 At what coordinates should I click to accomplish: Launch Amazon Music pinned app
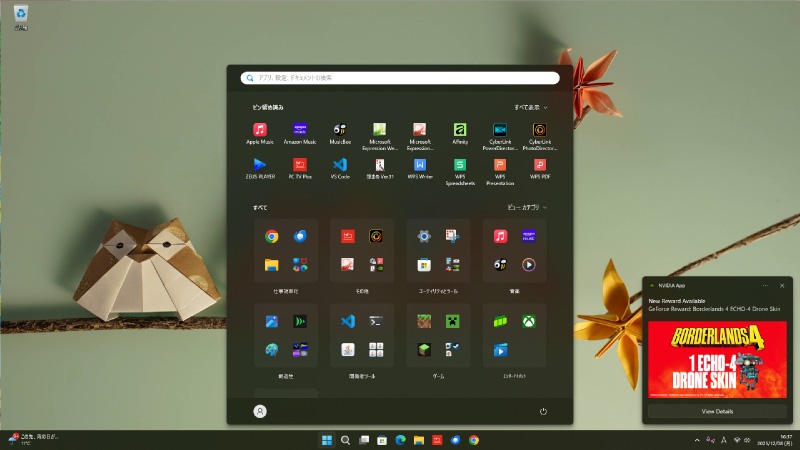point(299,130)
